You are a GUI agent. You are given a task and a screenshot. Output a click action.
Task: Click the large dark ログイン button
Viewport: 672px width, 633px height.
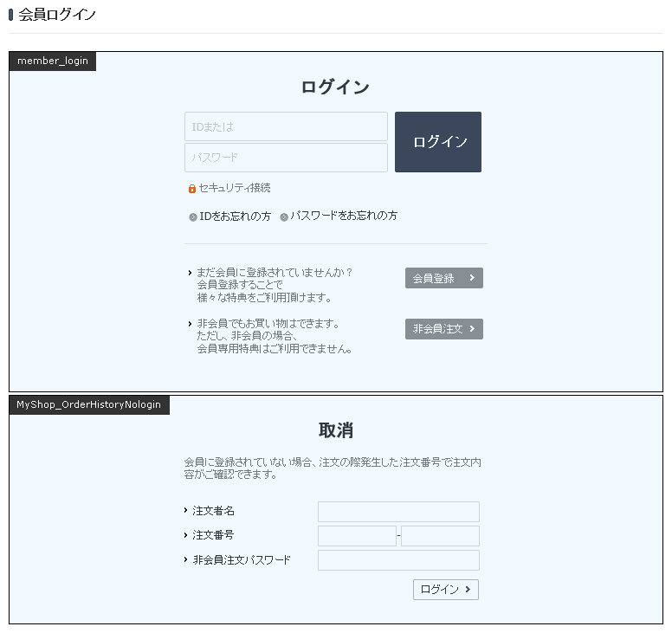point(438,142)
